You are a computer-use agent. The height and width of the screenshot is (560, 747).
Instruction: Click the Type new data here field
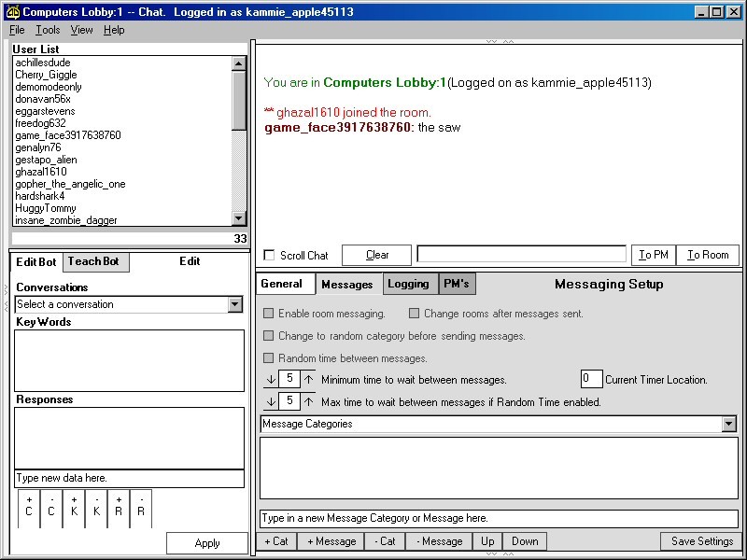click(129, 478)
